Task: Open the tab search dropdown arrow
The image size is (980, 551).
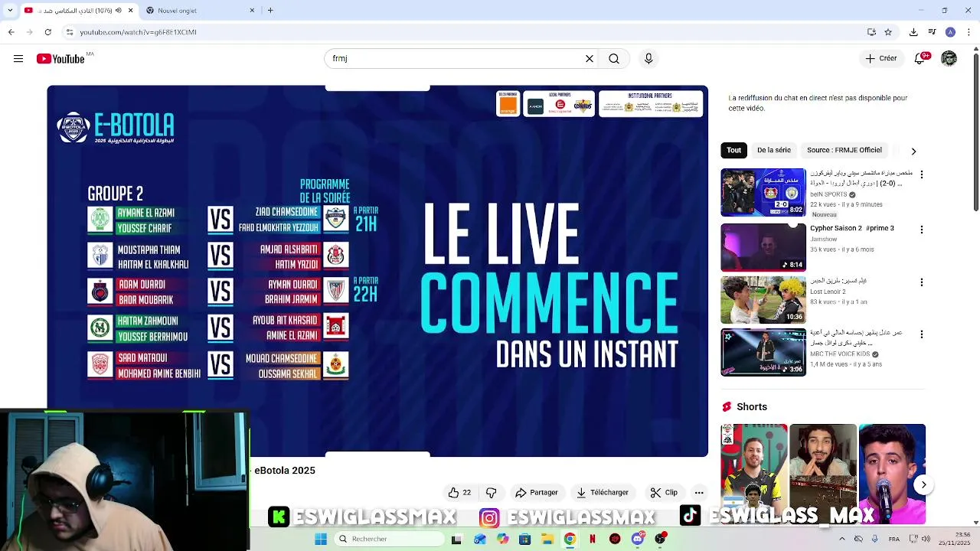Action: click(x=9, y=11)
